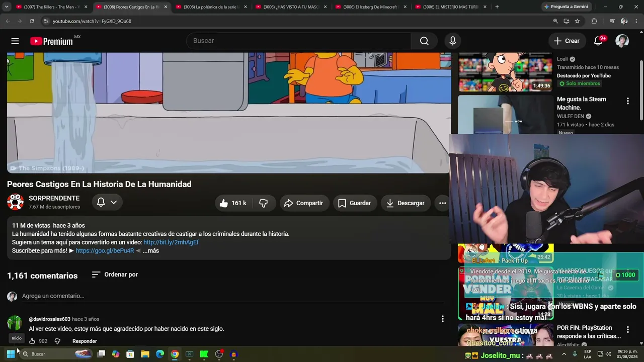644x362 pixels.
Task: Open the goo.gl/bePu4R subscribe link
Action: pos(105,251)
